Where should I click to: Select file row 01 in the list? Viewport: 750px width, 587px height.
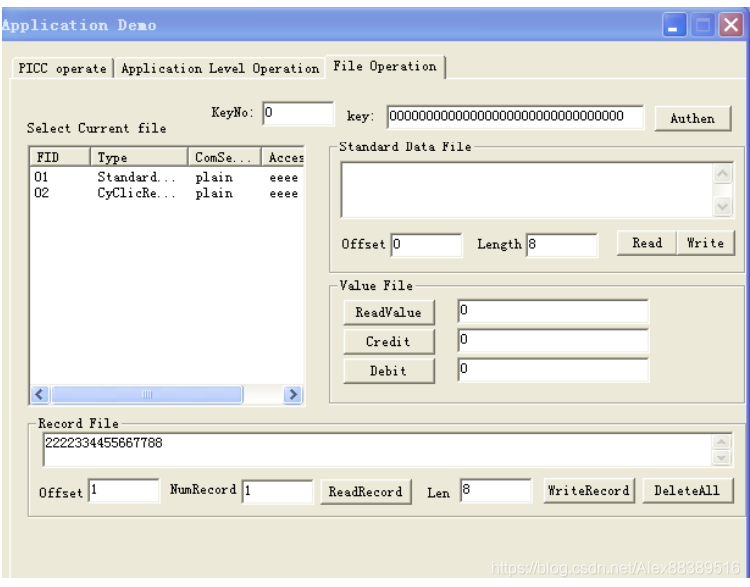click(x=166, y=177)
